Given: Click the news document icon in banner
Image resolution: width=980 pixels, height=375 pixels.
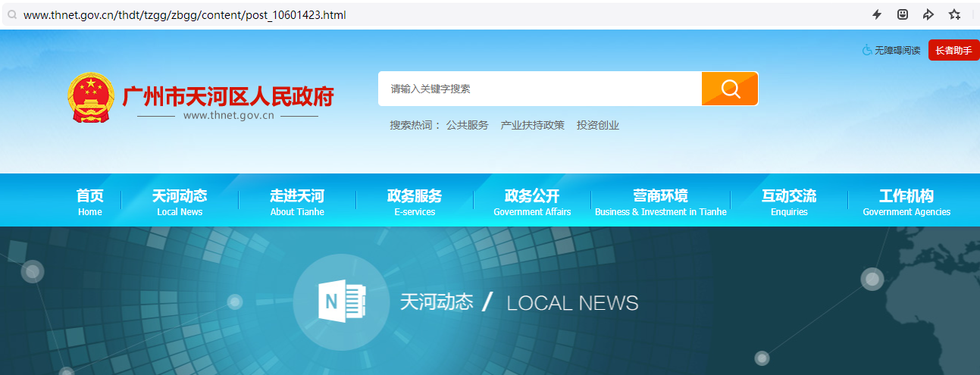Looking at the screenshot, I should (x=343, y=302).
